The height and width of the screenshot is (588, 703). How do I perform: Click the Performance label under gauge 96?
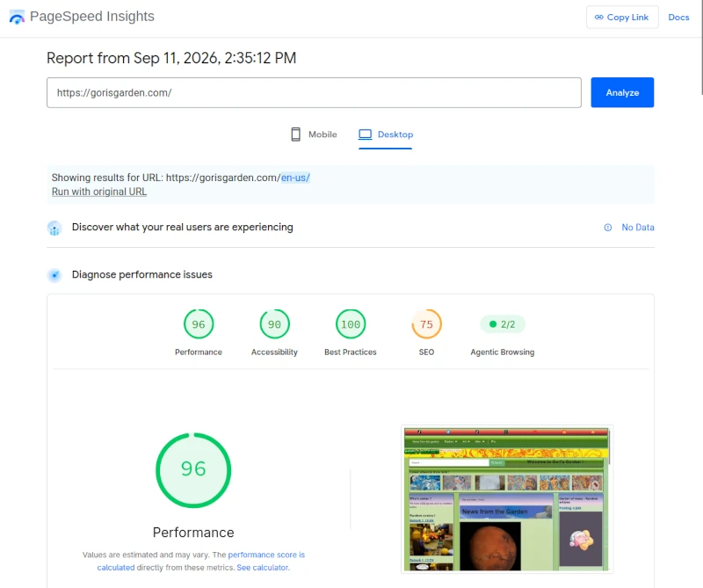[x=199, y=352]
